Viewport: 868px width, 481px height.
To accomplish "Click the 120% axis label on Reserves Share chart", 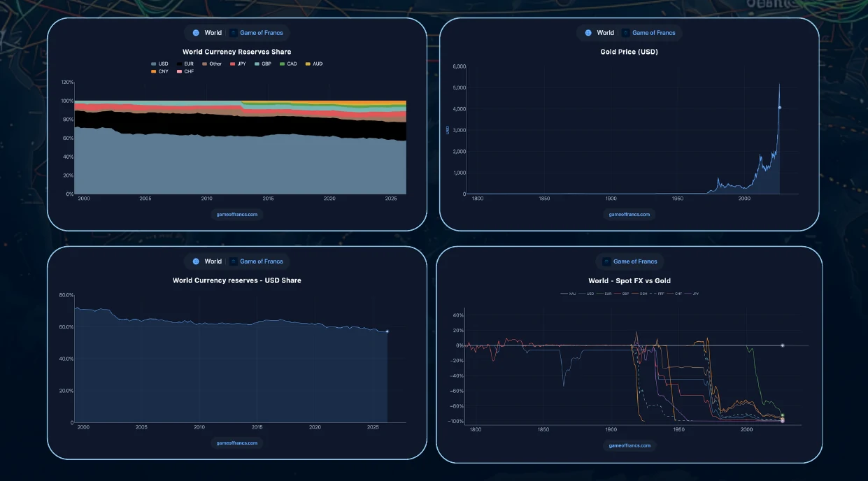I will [x=67, y=82].
